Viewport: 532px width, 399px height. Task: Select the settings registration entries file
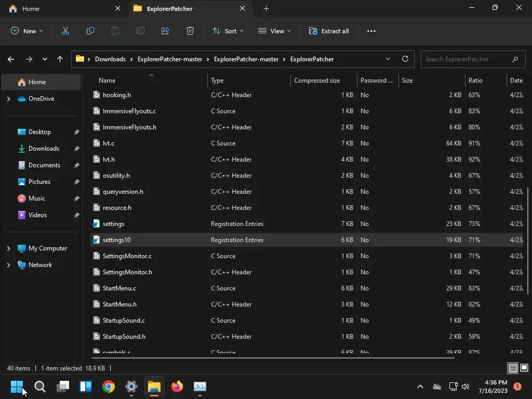pos(307,224)
